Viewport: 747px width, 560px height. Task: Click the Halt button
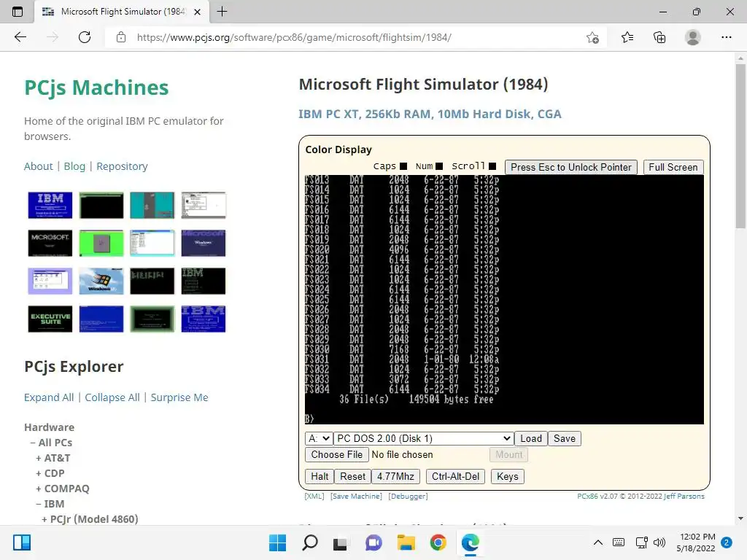(x=320, y=476)
